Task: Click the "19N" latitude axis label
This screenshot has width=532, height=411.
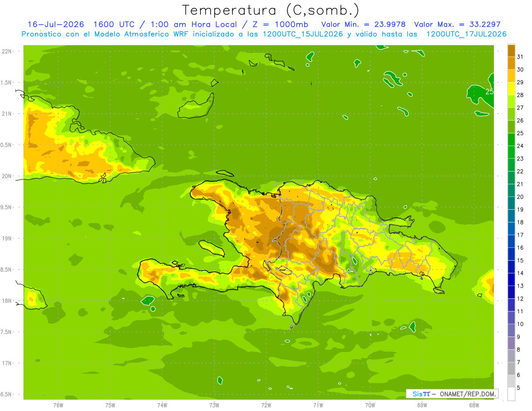Action: click(x=7, y=239)
